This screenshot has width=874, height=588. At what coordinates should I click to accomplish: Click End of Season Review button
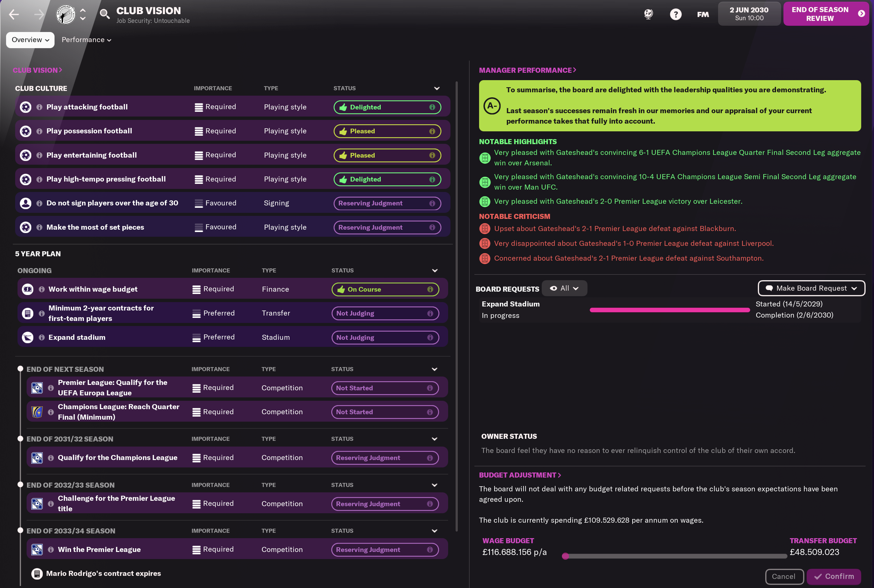click(x=826, y=14)
